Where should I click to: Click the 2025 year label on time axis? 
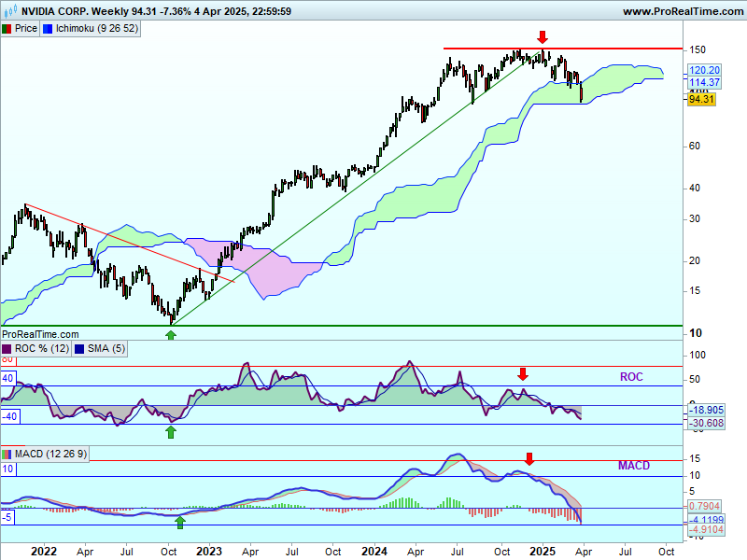(543, 552)
